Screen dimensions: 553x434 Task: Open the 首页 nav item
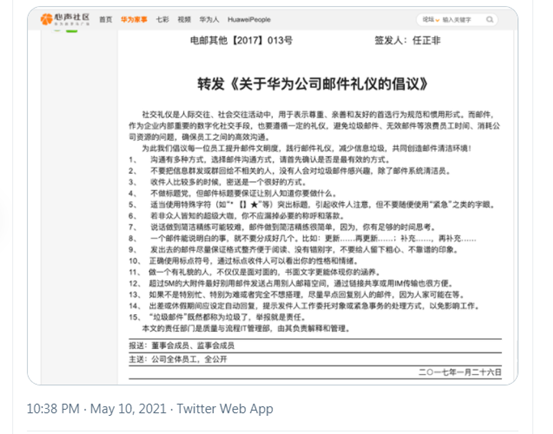[105, 20]
